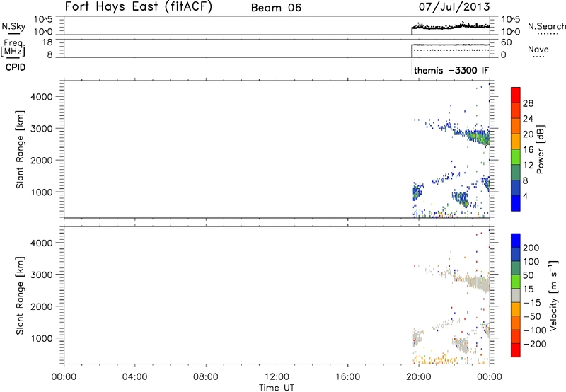Click the 'Freq. [MHz]' label
The image size is (566, 392).
click(13, 47)
